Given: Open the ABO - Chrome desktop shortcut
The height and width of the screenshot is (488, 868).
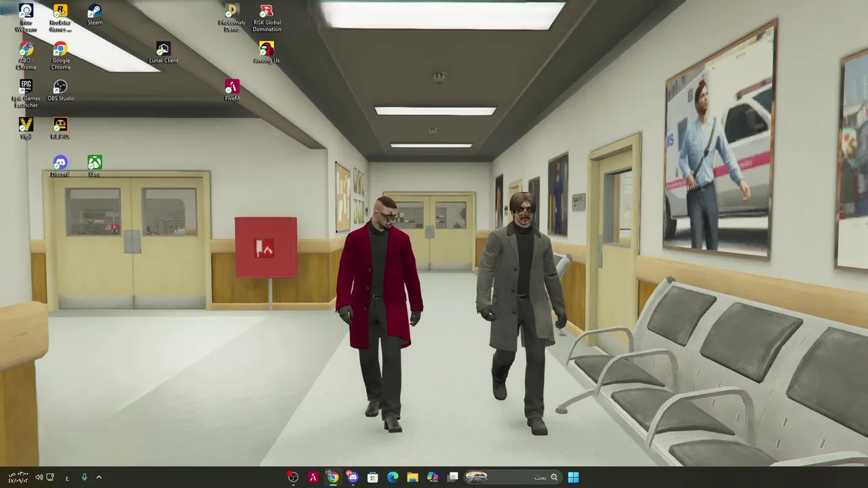Looking at the screenshot, I should (x=26, y=56).
